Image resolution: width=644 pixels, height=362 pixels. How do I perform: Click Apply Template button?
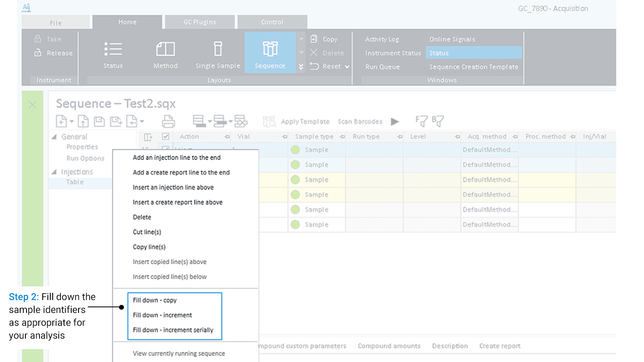(x=305, y=121)
